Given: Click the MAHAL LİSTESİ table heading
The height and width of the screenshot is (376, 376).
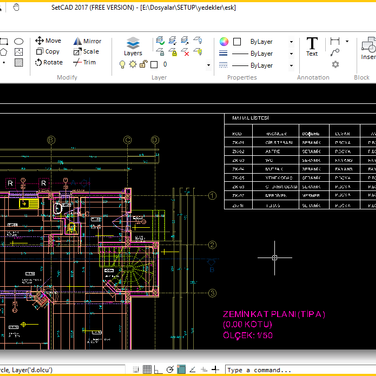Looking at the screenshot, I should pos(250,118).
